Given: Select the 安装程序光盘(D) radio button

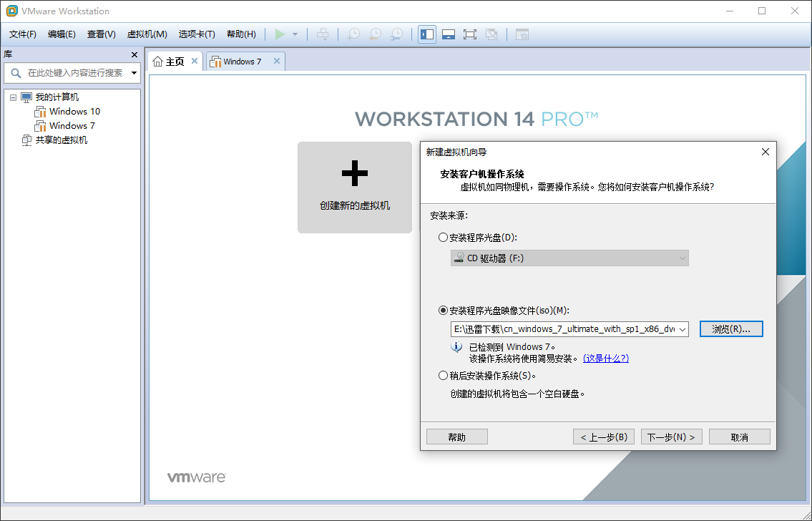Looking at the screenshot, I should pos(444,237).
